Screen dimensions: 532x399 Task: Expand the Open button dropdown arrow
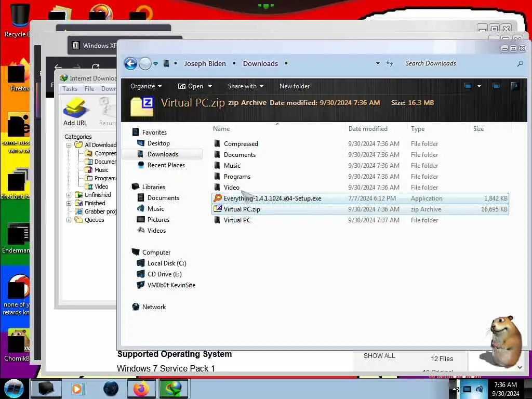click(210, 86)
